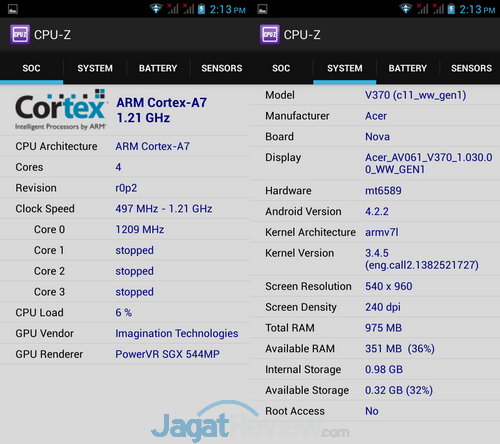Screen dimensions: 500x444
Task: Open BATTERY tab in right screenshot
Action: click(x=408, y=68)
